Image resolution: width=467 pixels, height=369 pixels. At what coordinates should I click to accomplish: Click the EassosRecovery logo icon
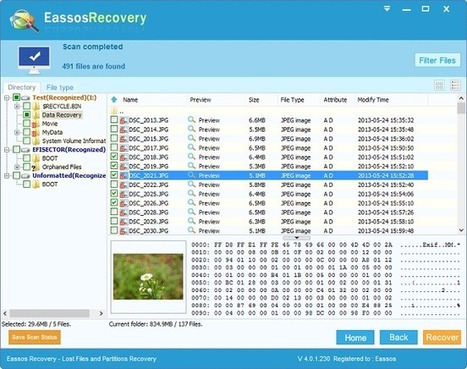point(24,21)
